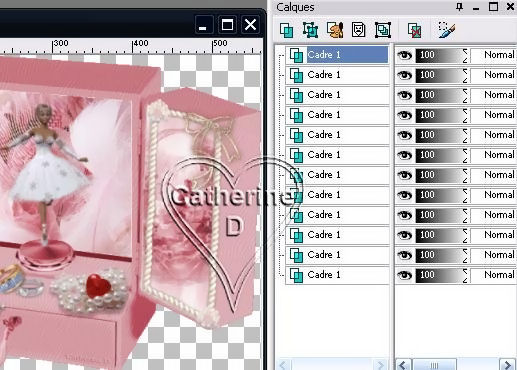Click the Edit Selection brush icon

447,30
